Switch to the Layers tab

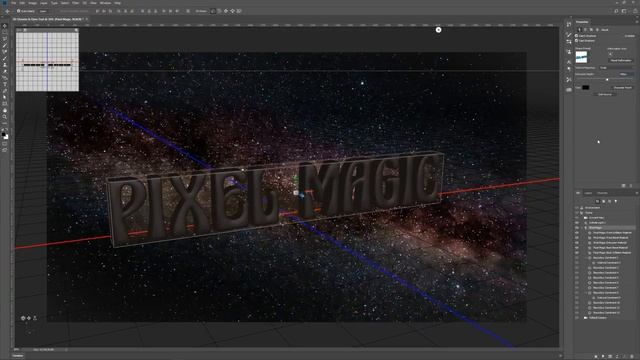[x=588, y=193]
